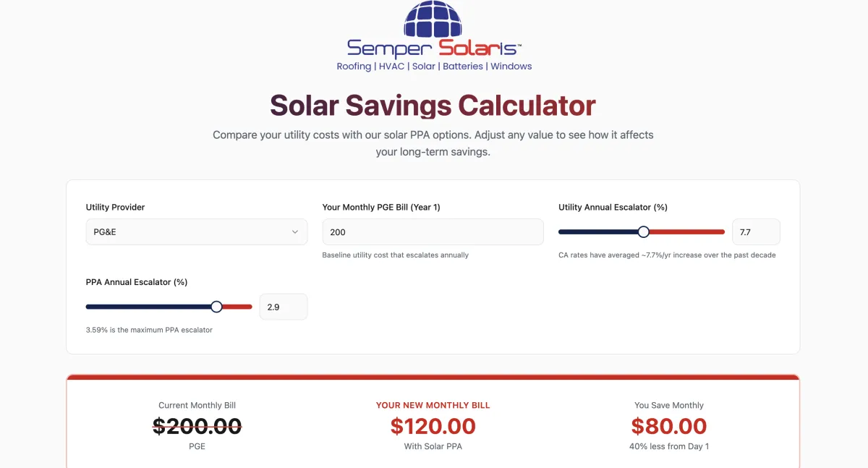Focus the Monthly PGE Bill input field

pos(432,232)
